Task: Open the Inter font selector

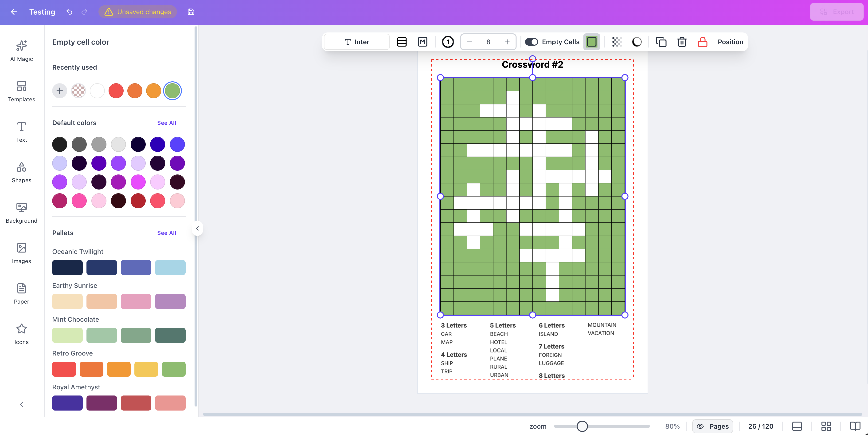Action: click(x=356, y=42)
